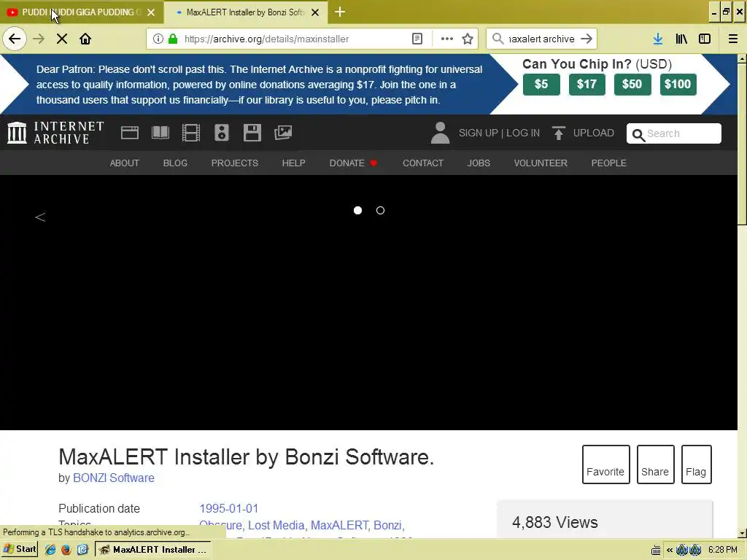Click the browser search box
The height and width of the screenshot is (560, 747).
pyautogui.click(x=541, y=39)
